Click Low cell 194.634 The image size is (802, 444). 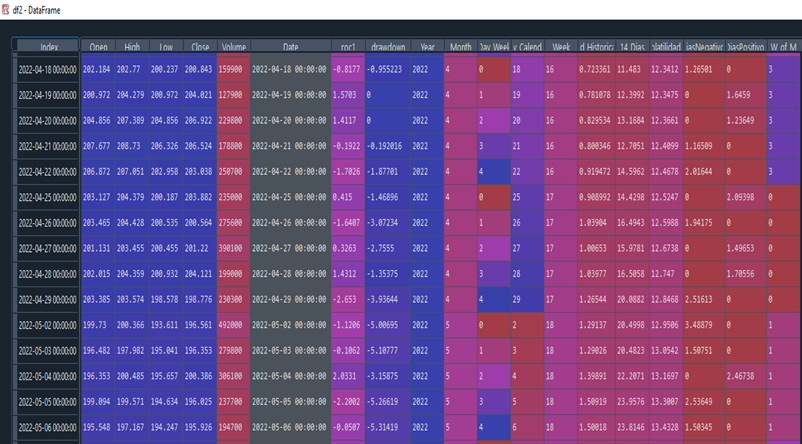(166, 402)
